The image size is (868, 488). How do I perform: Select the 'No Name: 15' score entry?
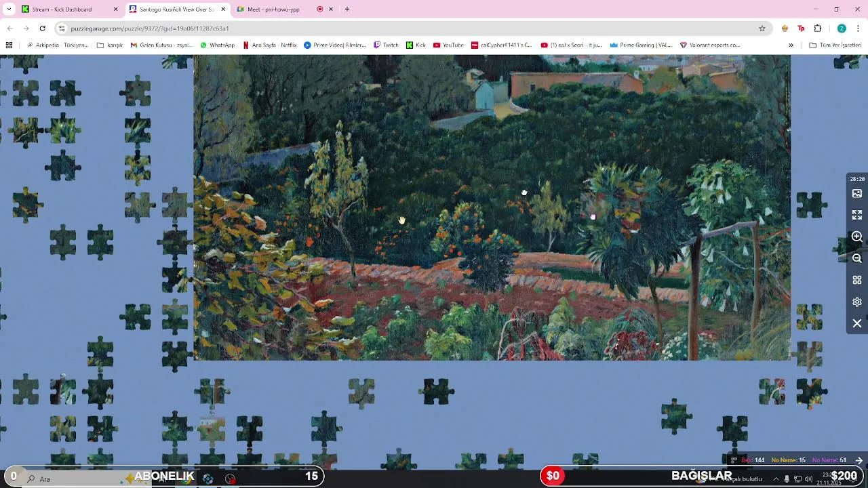pyautogui.click(x=788, y=460)
